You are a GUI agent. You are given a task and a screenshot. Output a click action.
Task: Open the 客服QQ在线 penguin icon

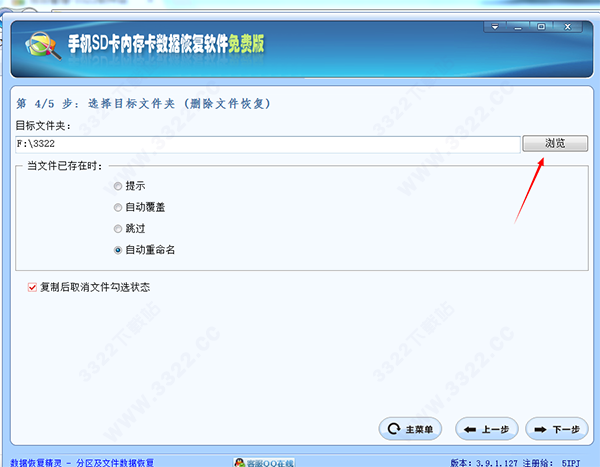(x=240, y=462)
